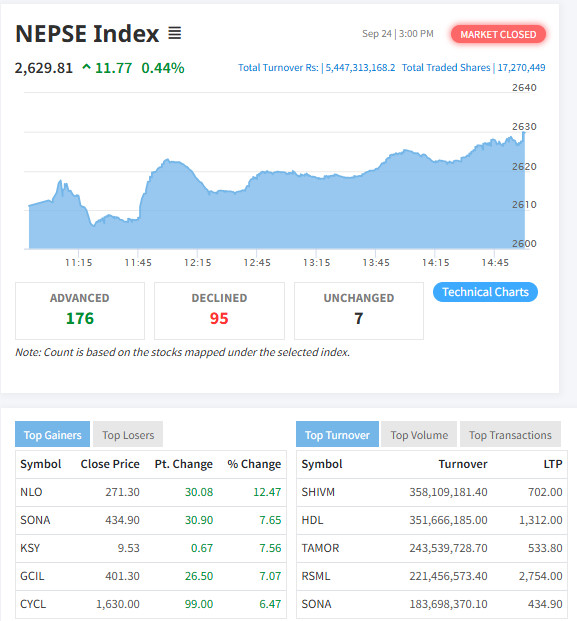577x621 pixels.
Task: Click RSML symbol in Top Turnover
Action: 316,576
